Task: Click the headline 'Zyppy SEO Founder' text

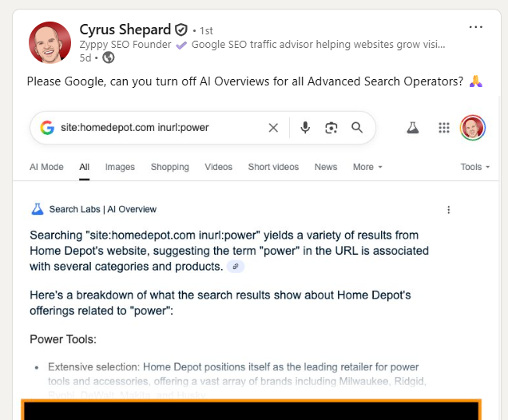Action: (x=125, y=45)
